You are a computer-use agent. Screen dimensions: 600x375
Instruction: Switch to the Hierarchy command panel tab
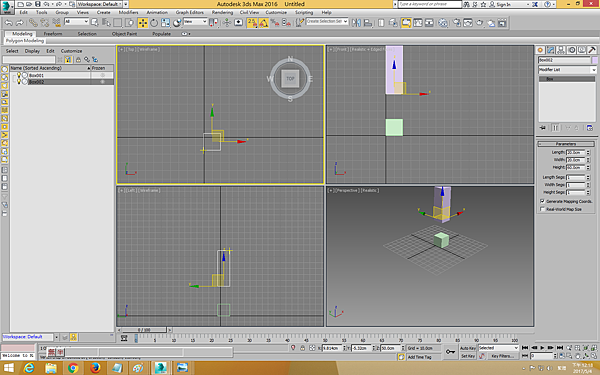coord(561,50)
